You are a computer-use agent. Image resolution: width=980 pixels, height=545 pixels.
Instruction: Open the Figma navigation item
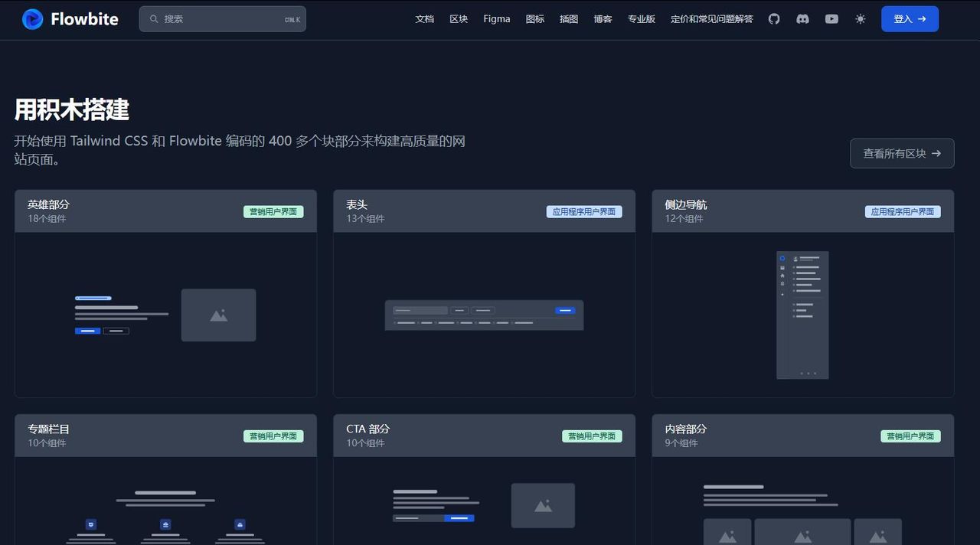496,19
